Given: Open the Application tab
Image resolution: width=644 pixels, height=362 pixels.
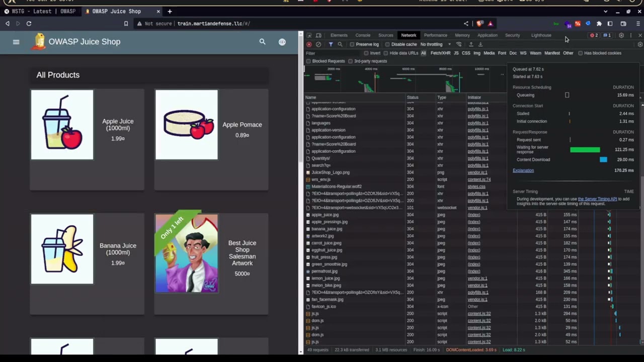Looking at the screenshot, I should tap(488, 35).
